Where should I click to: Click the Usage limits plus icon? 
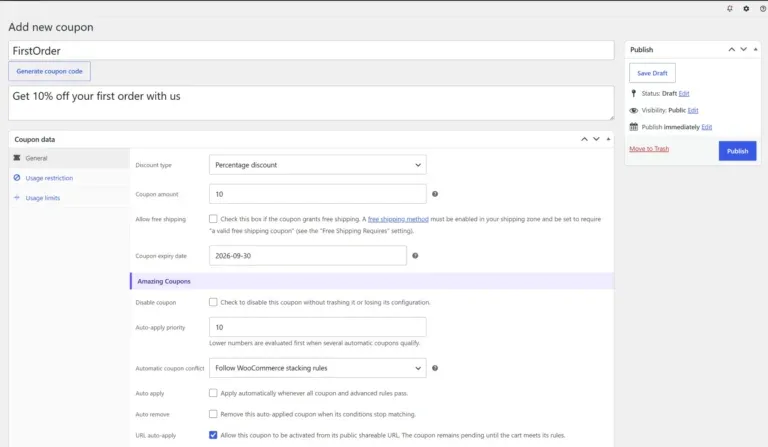click(x=17, y=197)
